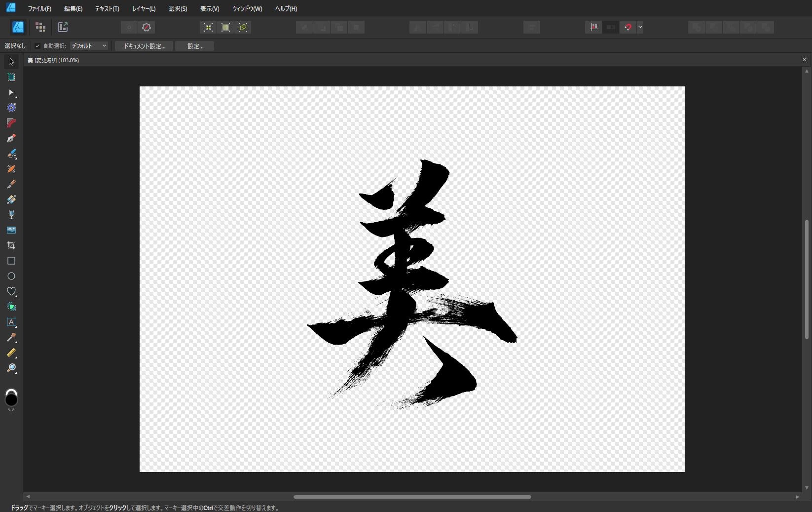Choose the Rectangle shape tool
This screenshot has height=512, width=812.
[x=11, y=261]
